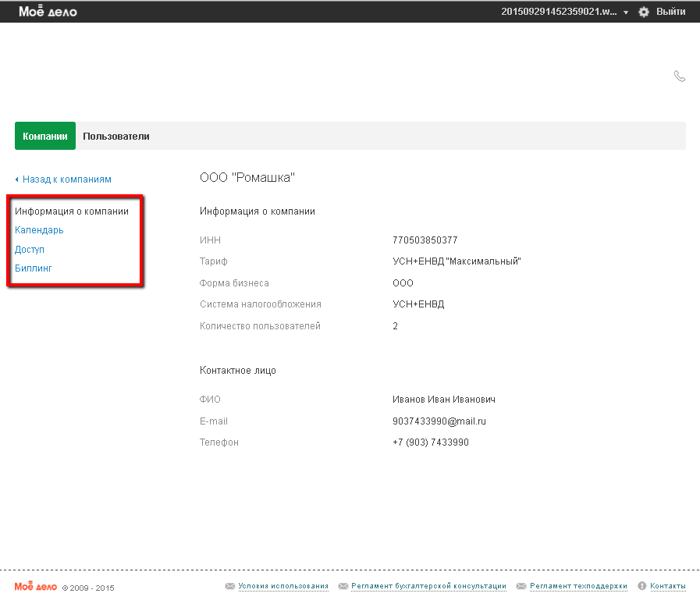Click the ИНН value 770503850377

click(425, 240)
